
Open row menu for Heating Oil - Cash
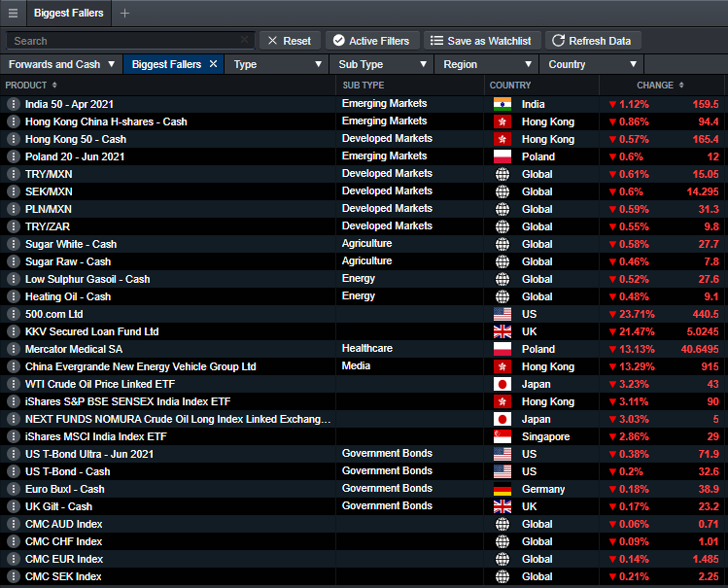[x=14, y=296]
